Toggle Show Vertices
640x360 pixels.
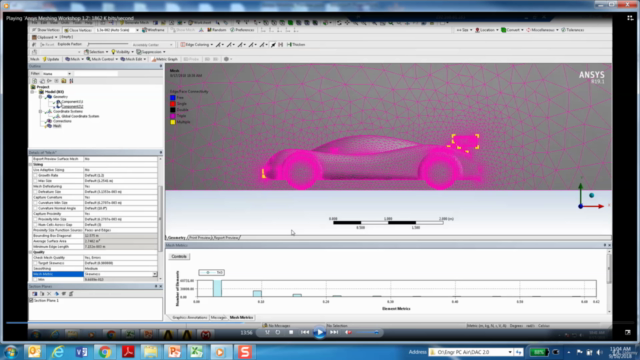[46, 30]
